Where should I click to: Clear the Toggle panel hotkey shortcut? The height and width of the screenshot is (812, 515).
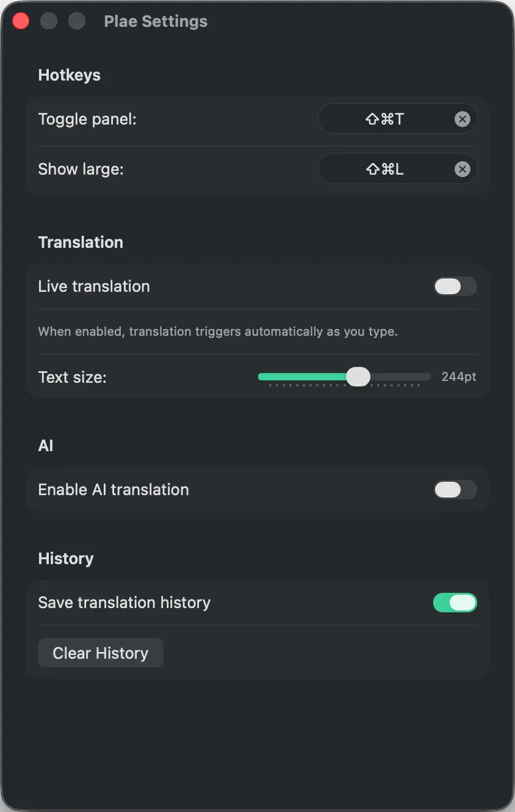pos(463,119)
